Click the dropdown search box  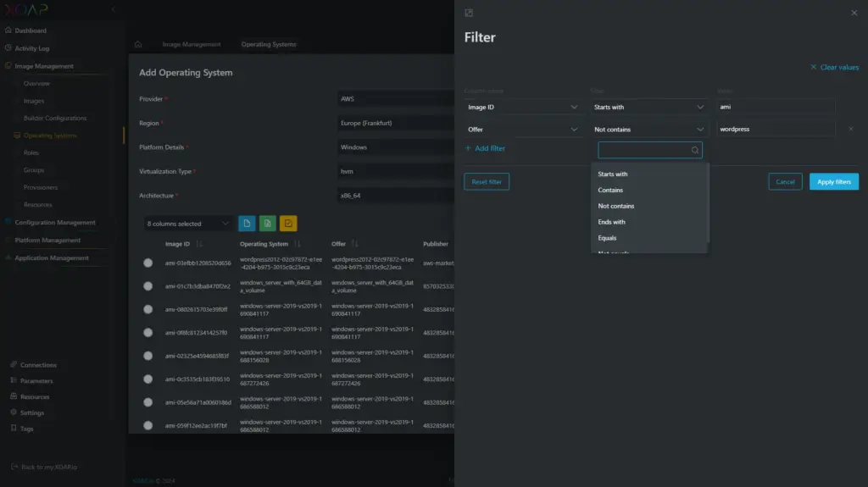pos(650,150)
